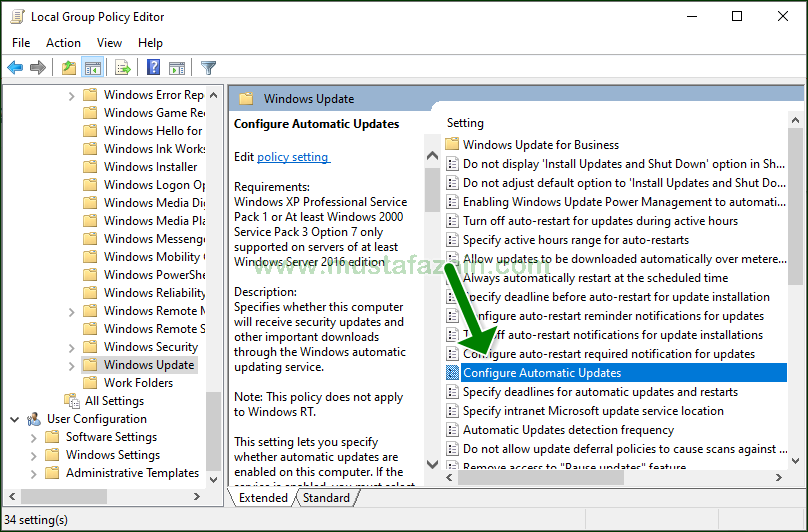Click the Windows Ink Workspace folder icon

click(x=90, y=149)
